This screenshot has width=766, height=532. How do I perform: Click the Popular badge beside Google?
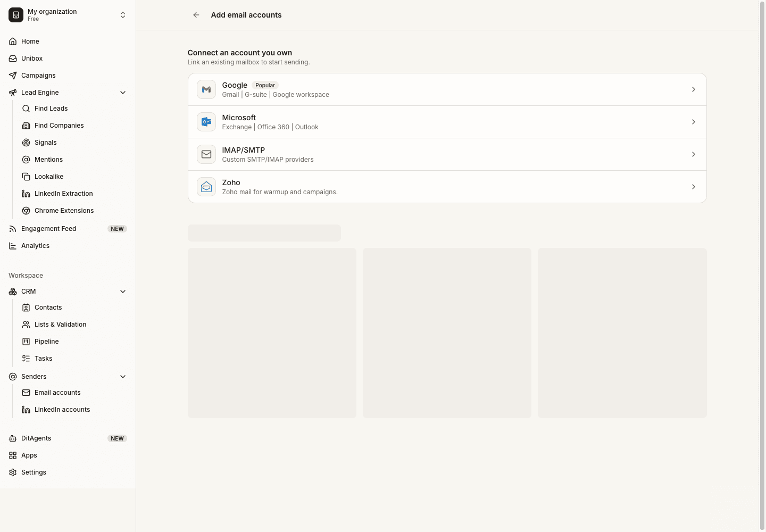pyautogui.click(x=265, y=85)
